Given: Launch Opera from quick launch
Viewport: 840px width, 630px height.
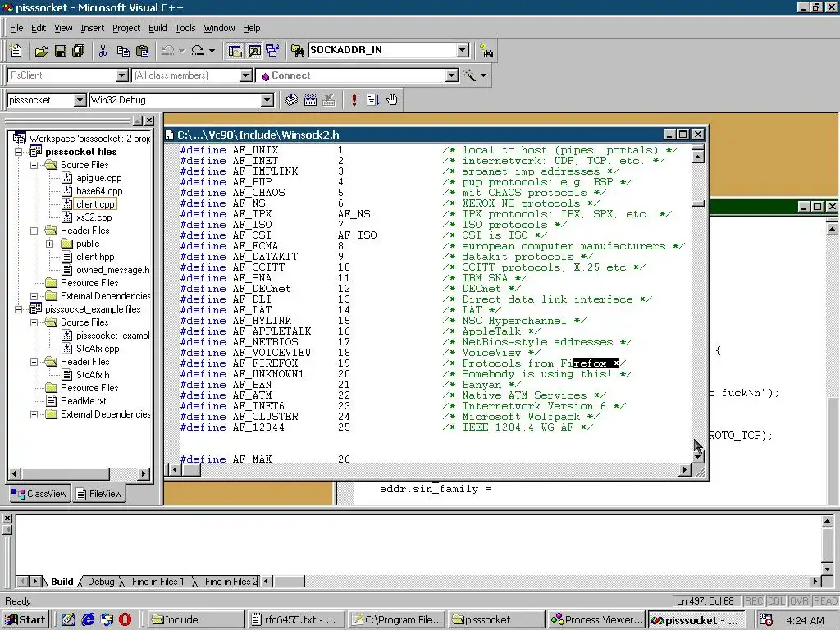Looking at the screenshot, I should pos(125,620).
